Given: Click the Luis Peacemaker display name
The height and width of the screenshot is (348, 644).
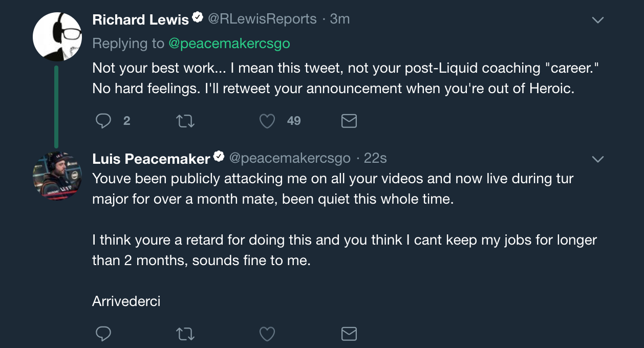Looking at the screenshot, I should tap(151, 159).
